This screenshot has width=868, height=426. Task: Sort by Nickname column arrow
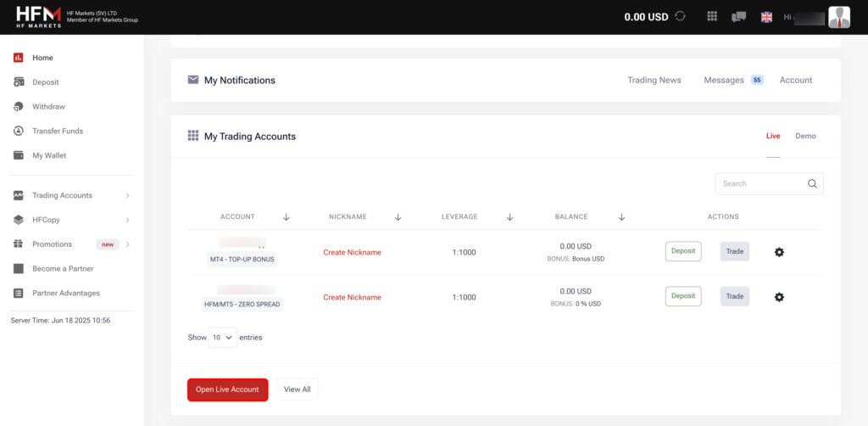[x=398, y=217]
